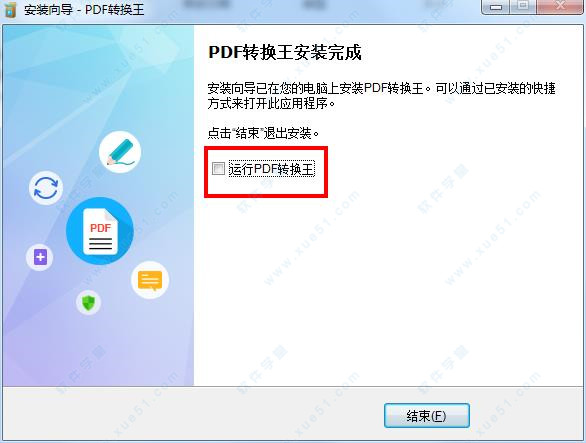
Task: Click the 运行PDF转换王 checkbox label text
Action: (x=272, y=169)
